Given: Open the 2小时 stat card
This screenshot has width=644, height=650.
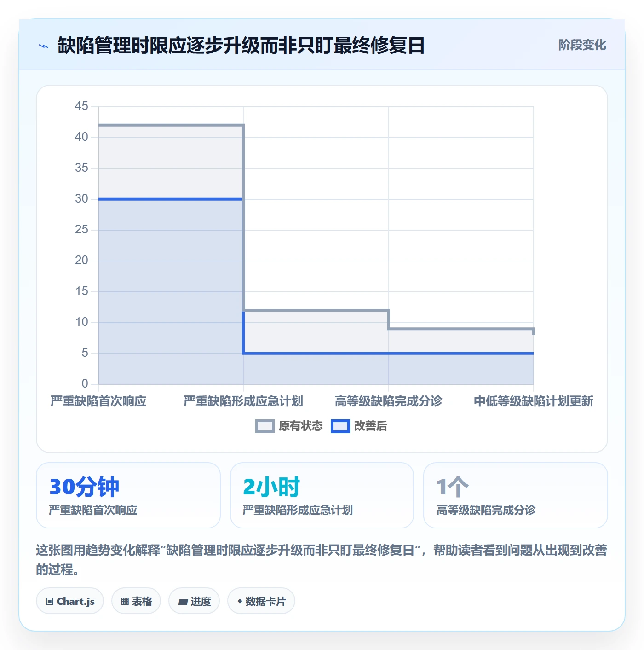Looking at the screenshot, I should point(322,495).
